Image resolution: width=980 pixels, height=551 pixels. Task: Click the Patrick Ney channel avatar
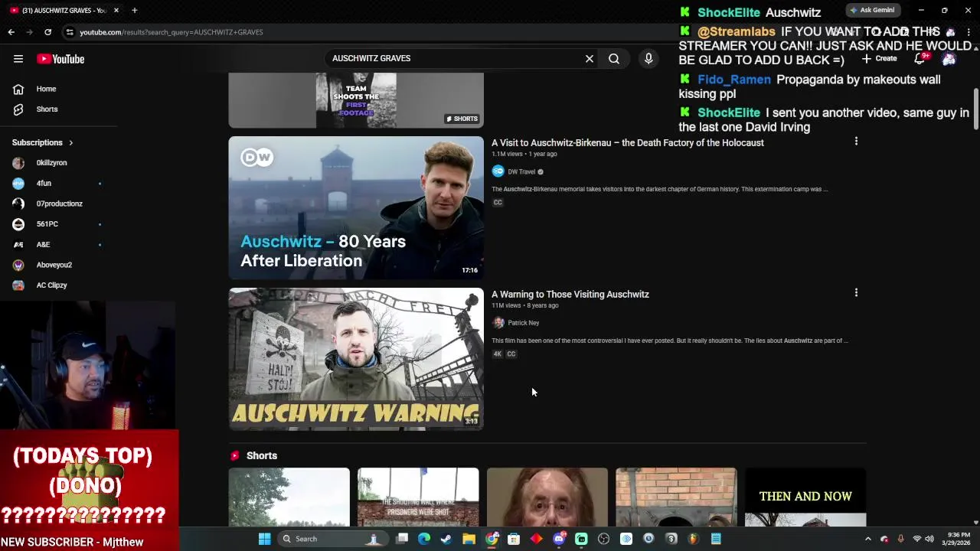tap(498, 323)
